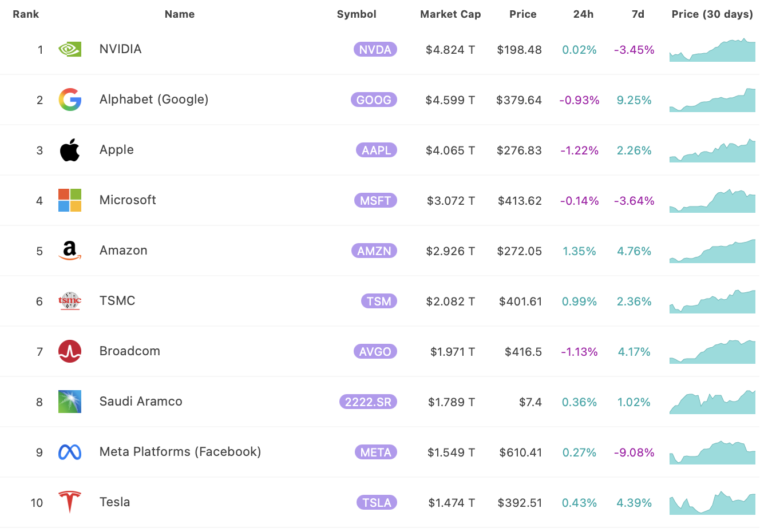Click the NVIDIA logo icon

pyautogui.click(x=70, y=49)
